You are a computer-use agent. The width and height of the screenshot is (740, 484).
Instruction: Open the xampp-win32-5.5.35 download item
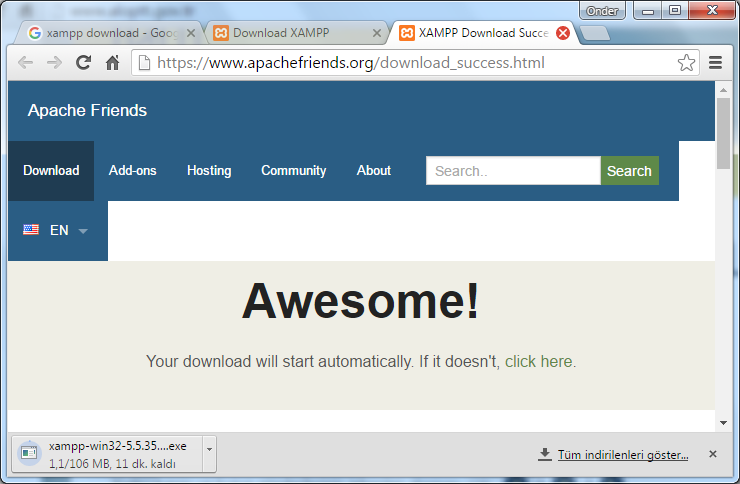[x=108, y=454]
